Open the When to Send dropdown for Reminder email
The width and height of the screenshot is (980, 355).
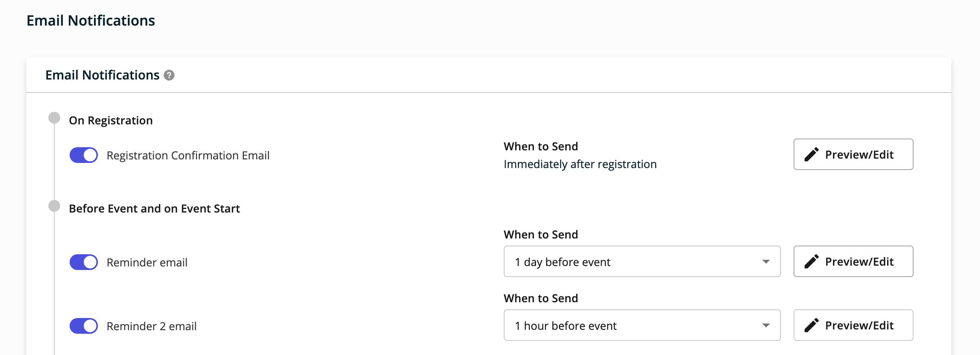click(x=642, y=261)
